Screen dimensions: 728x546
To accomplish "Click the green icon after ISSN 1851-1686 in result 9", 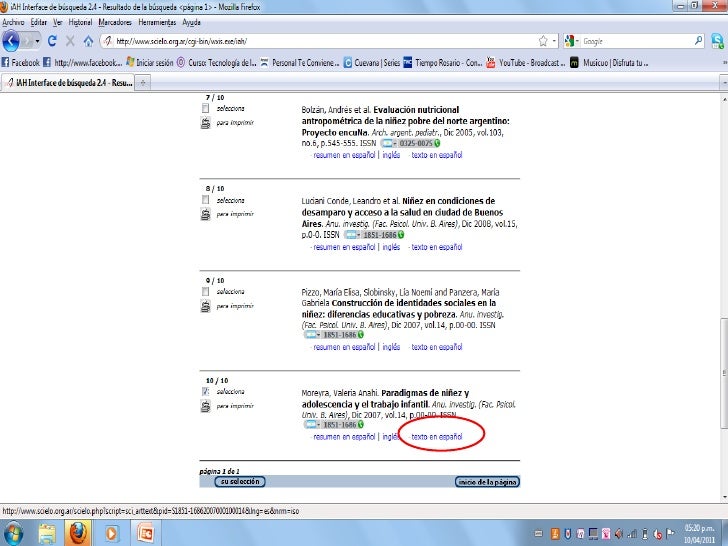I will click(x=361, y=335).
